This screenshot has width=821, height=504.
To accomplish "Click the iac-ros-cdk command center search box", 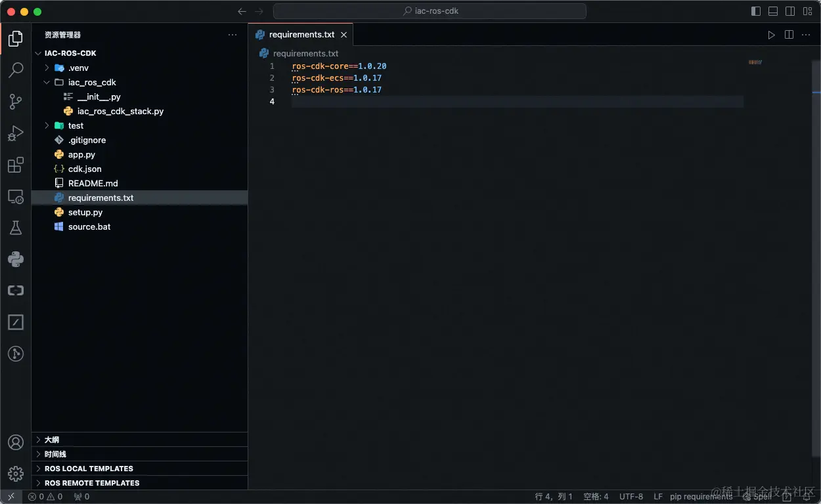I will [x=430, y=11].
